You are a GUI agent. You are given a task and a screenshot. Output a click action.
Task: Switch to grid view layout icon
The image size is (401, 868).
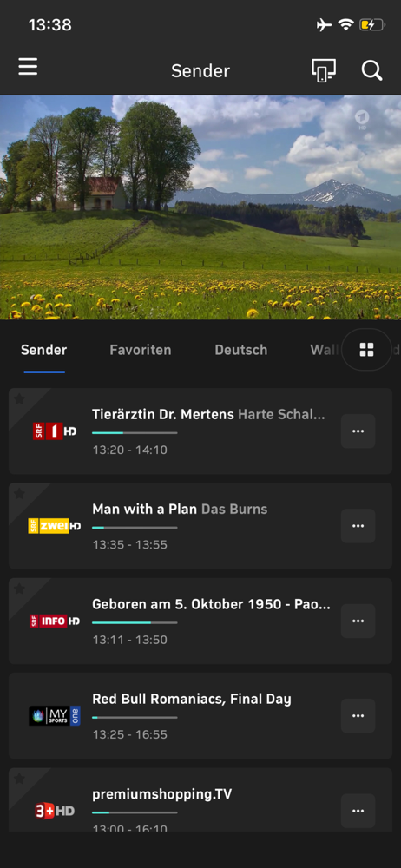pos(366,349)
